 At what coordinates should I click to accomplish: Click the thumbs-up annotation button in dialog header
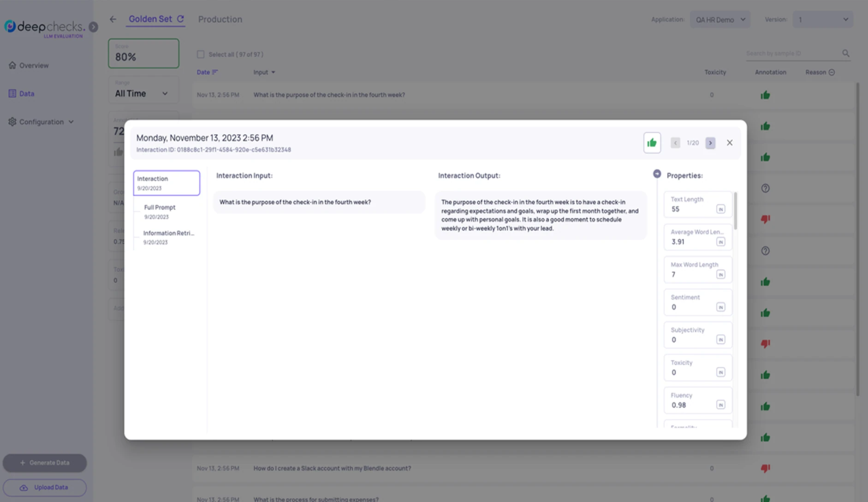(x=652, y=143)
